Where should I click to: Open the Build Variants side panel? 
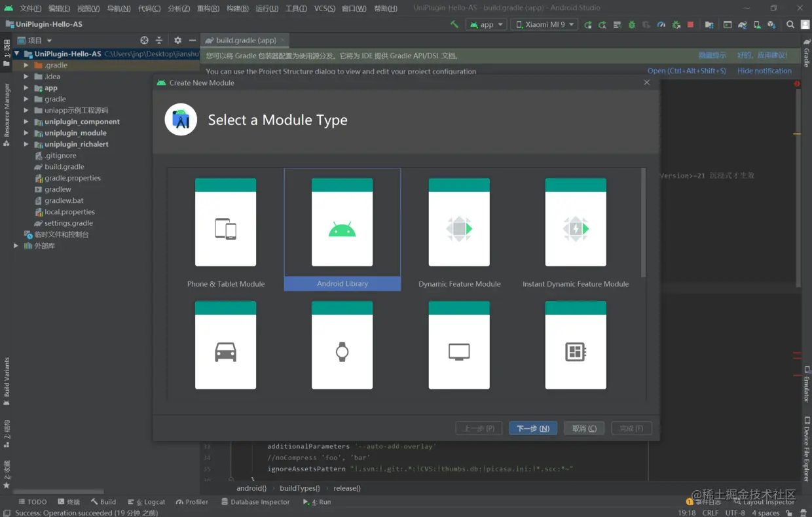(7, 381)
